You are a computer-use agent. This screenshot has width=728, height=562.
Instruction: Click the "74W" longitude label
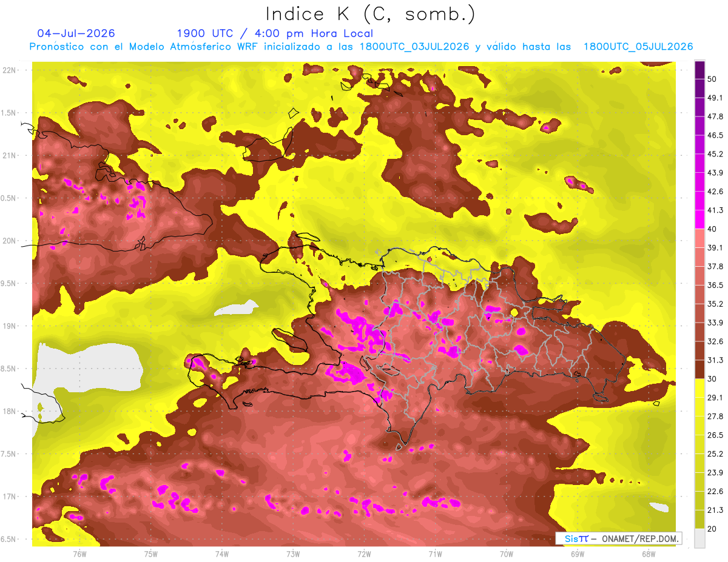[222, 554]
